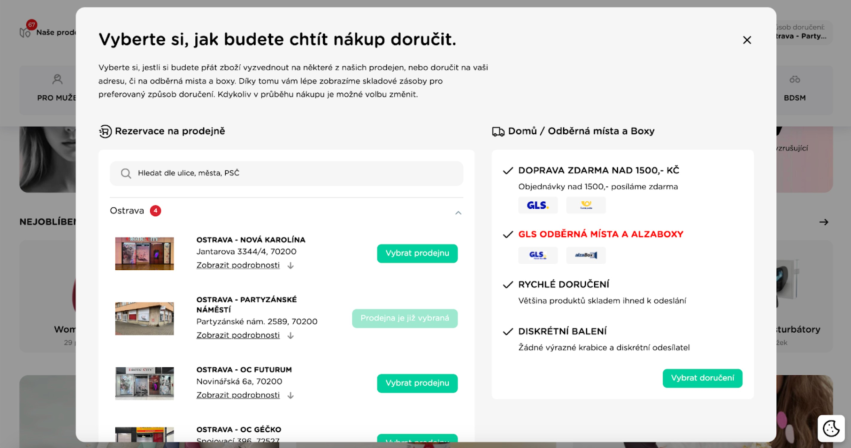The image size is (851, 448).
Task: Click the delivery method selector in background header
Action: (x=803, y=31)
